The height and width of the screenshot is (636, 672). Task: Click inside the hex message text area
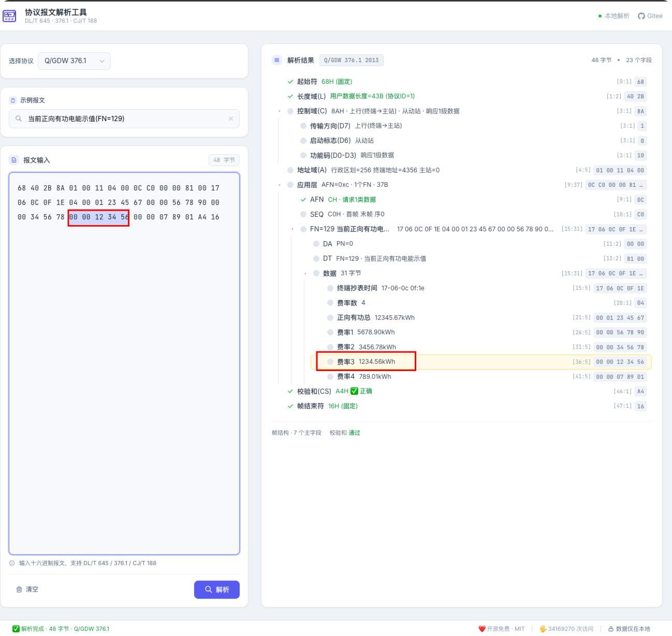124,363
